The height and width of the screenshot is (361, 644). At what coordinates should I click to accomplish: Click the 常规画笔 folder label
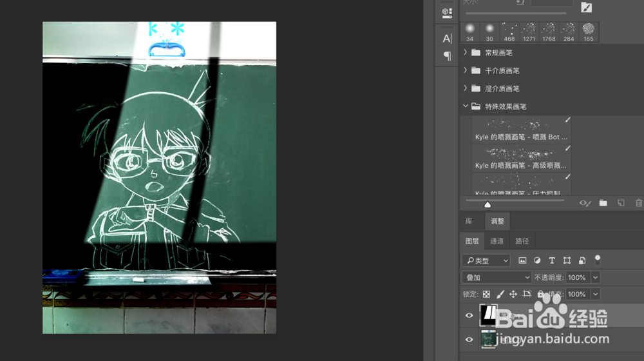pyautogui.click(x=498, y=53)
